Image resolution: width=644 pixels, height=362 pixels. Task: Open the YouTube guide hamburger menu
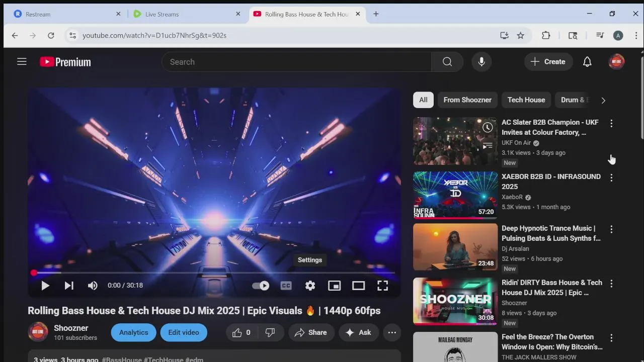click(22, 62)
